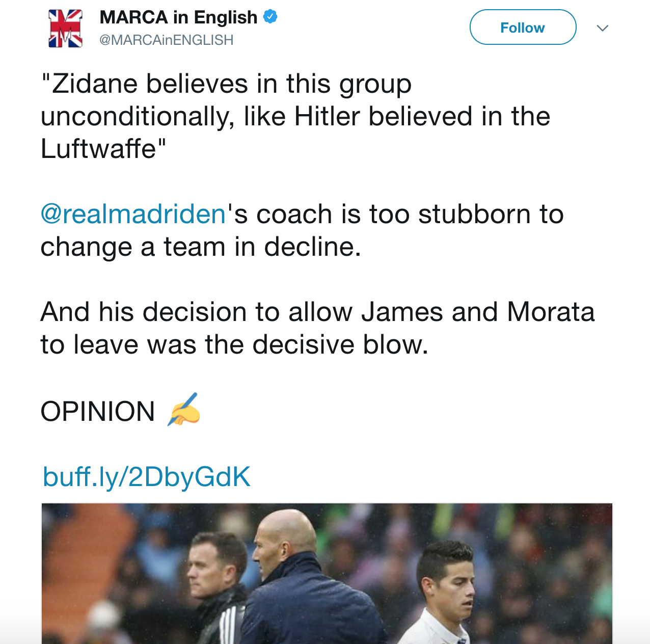Click the word "Luftwaffe" in the quote
This screenshot has width=650, height=644.
tap(99, 149)
